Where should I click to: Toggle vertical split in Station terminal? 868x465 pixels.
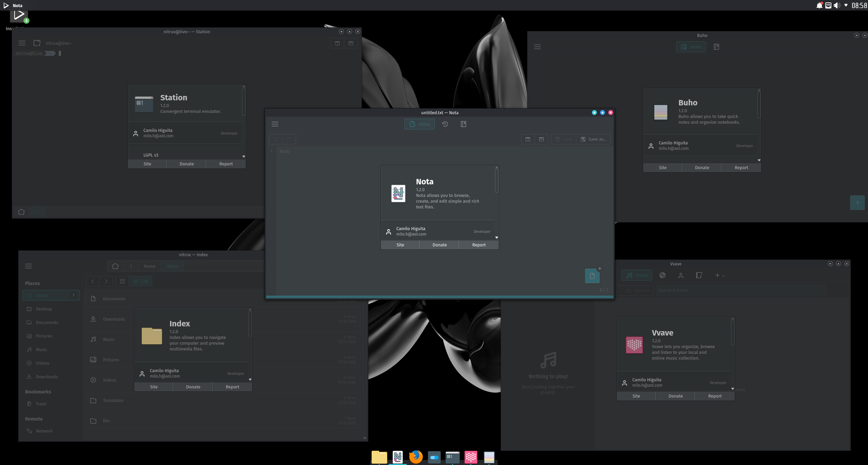(337, 43)
